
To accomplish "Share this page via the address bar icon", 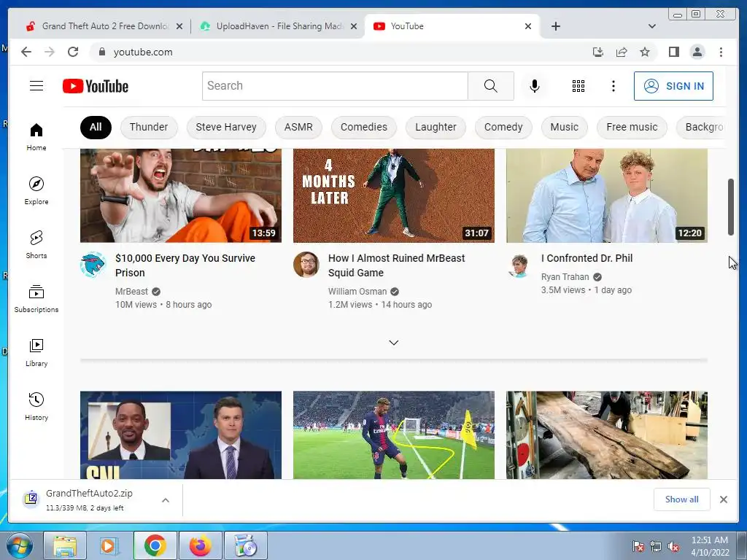I will pos(622,52).
